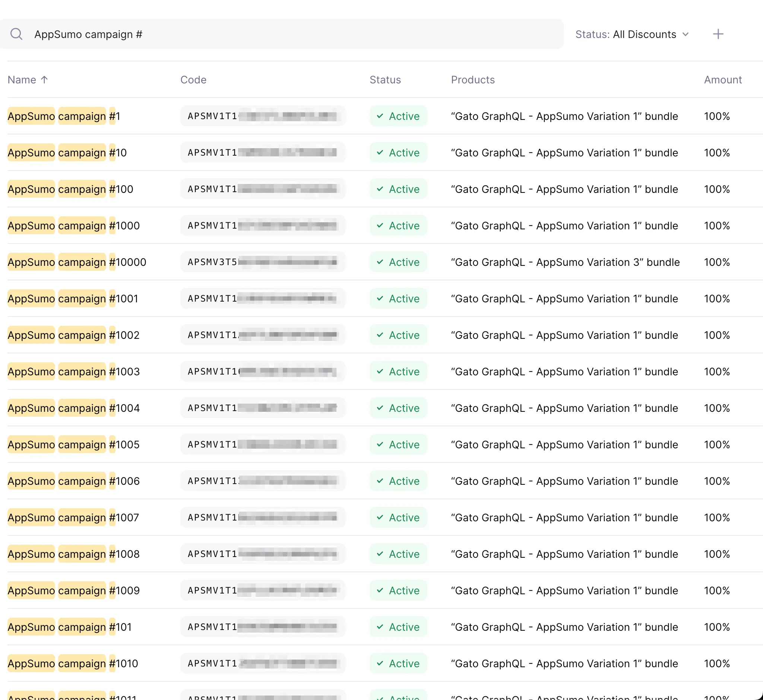Click the APSMV3T5 code of campaign #10000
Image resolution: width=763 pixels, height=700 pixels.
click(263, 262)
